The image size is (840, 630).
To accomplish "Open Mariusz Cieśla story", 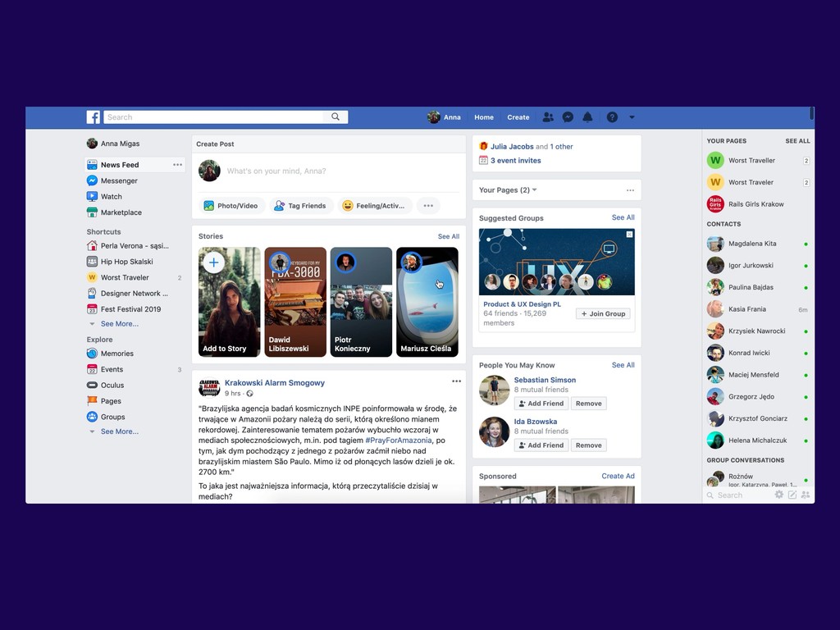I will (x=427, y=302).
